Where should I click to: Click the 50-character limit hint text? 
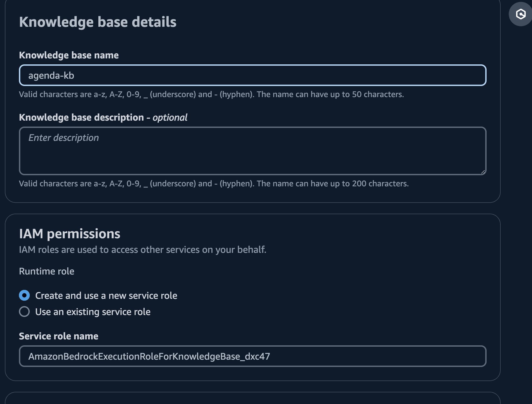pos(211,94)
